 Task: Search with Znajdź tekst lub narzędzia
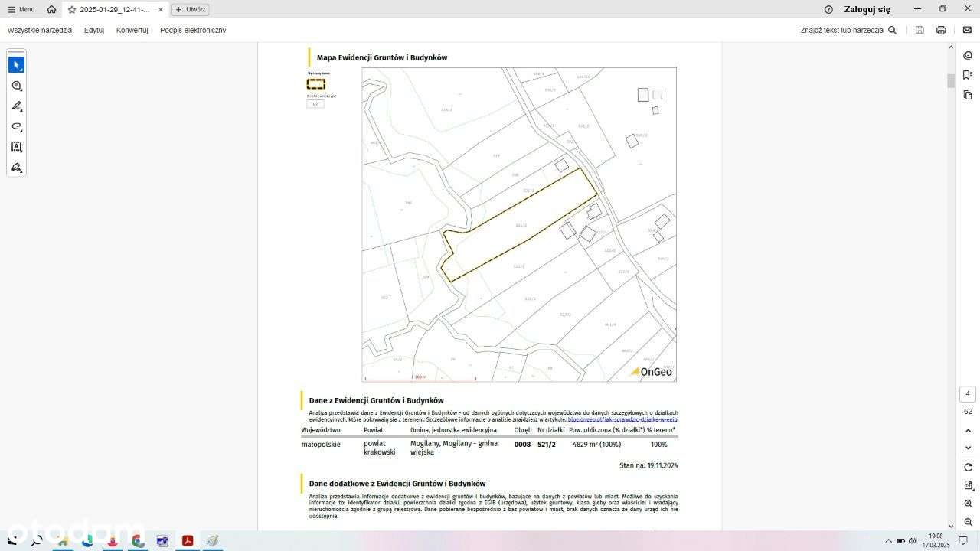click(x=848, y=30)
